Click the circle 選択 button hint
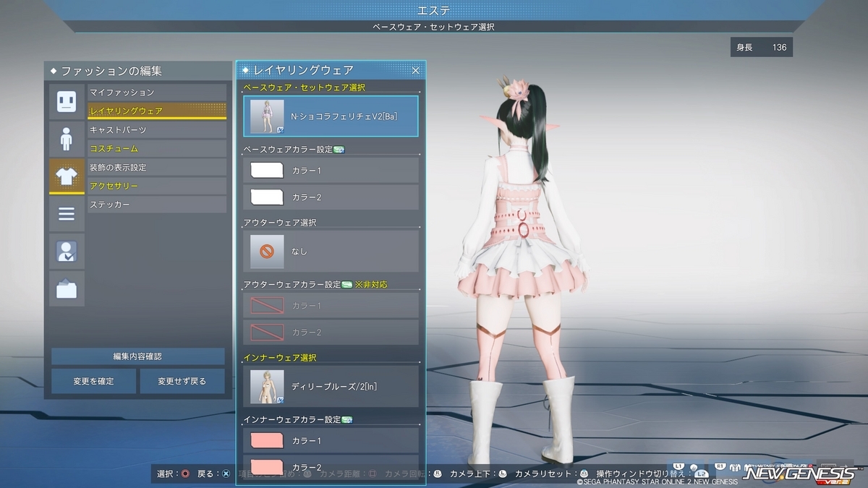 pos(186,474)
